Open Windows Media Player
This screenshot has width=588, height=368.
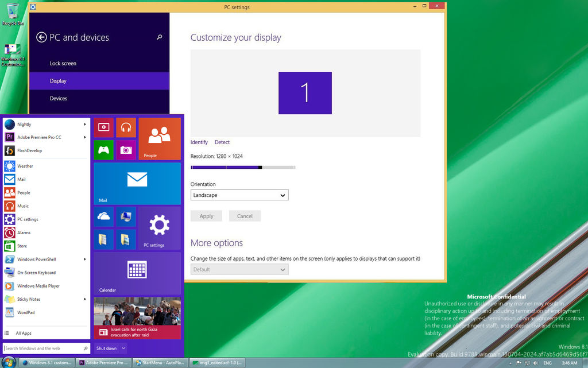38,286
